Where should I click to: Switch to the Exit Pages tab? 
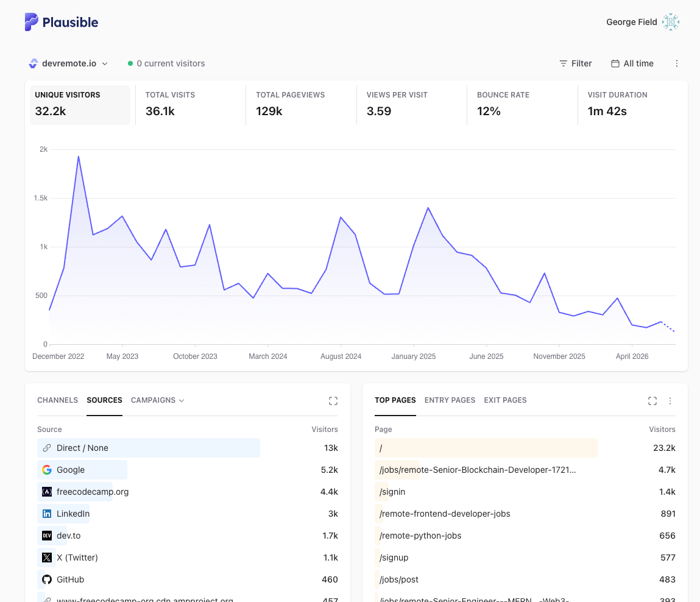click(505, 400)
